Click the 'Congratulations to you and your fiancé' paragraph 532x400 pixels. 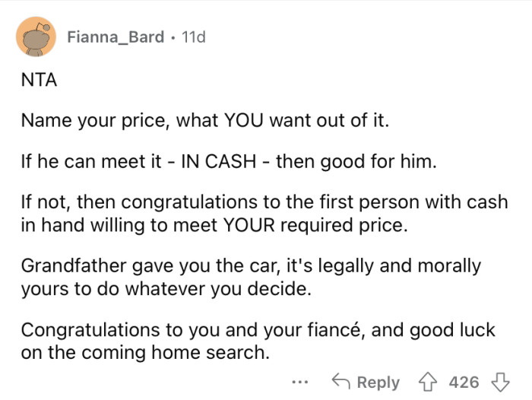(258, 341)
